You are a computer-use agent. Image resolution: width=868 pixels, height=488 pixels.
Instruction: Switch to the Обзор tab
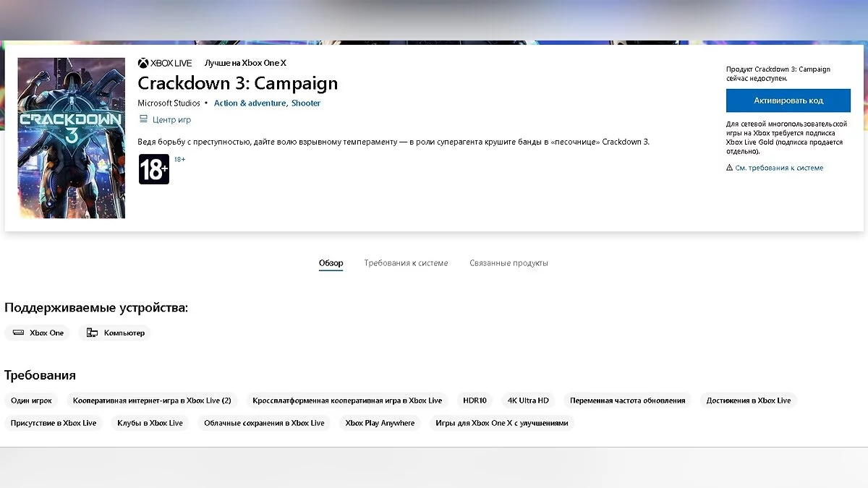point(331,263)
